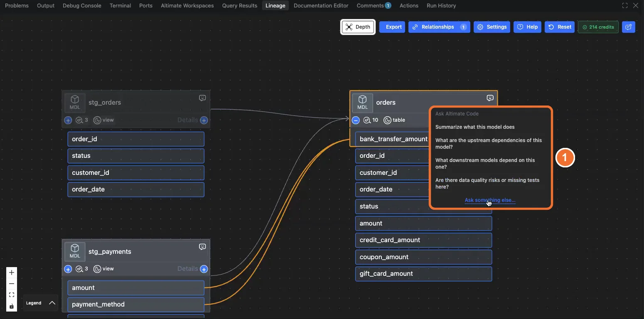
Task: Switch to the Output tab
Action: pos(46,5)
